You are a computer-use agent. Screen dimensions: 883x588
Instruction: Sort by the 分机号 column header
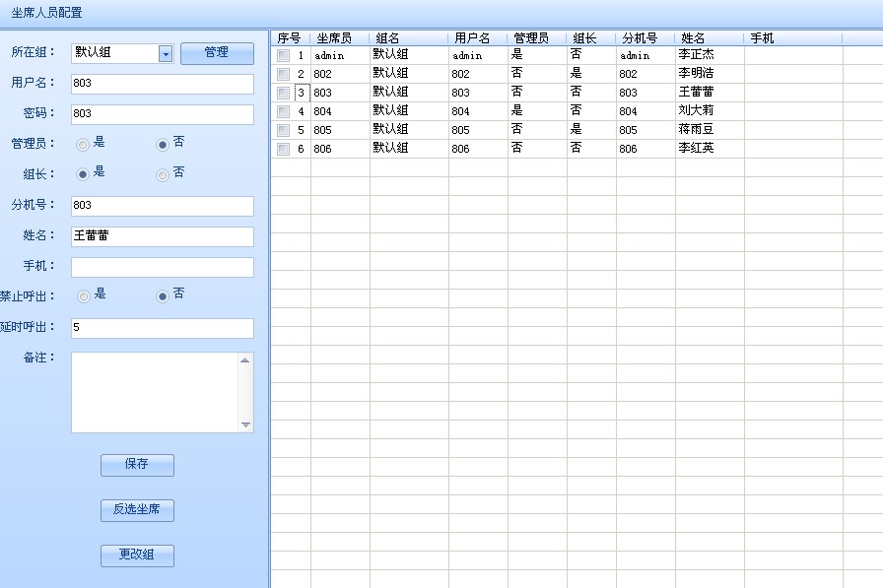click(x=645, y=38)
